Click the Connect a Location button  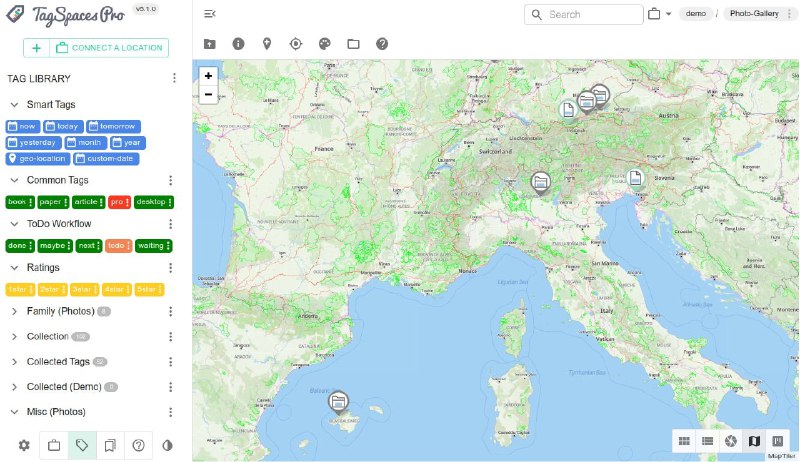[110, 48]
